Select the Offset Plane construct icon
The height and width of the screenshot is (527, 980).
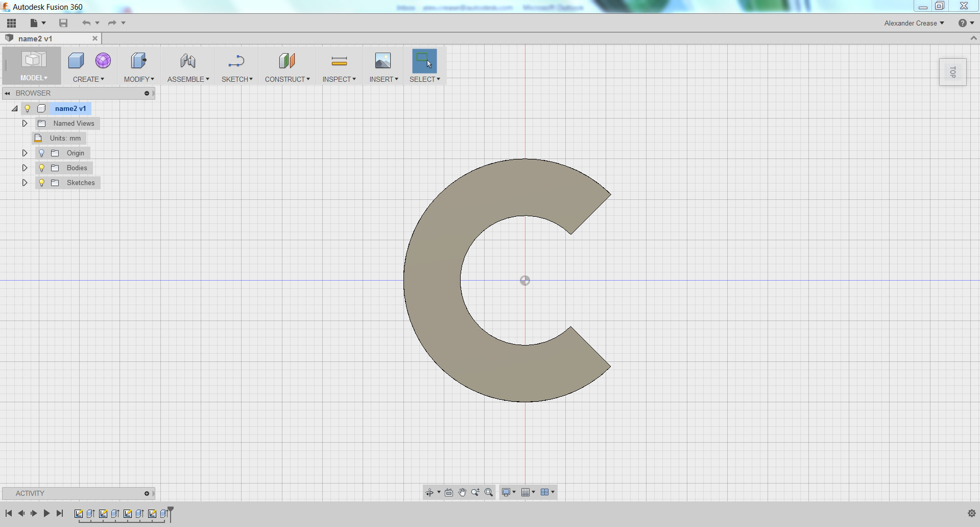(287, 61)
